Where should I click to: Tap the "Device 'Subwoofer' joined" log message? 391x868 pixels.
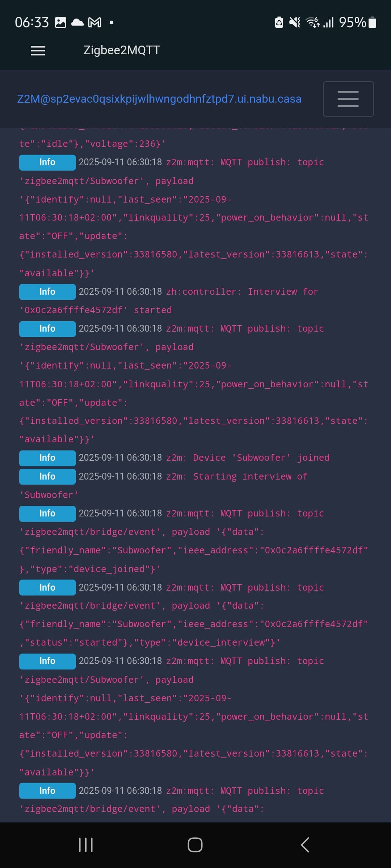(x=261, y=458)
